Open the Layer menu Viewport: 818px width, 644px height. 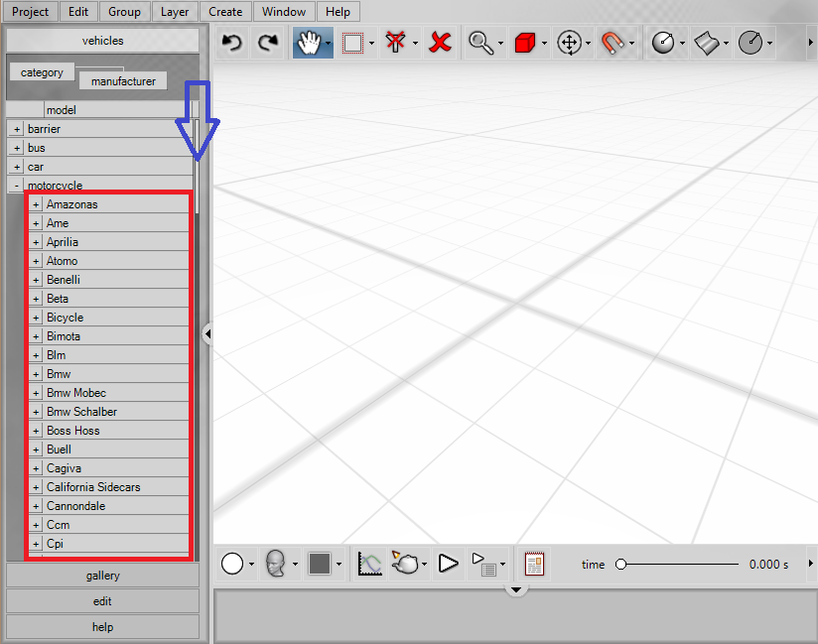click(x=175, y=12)
